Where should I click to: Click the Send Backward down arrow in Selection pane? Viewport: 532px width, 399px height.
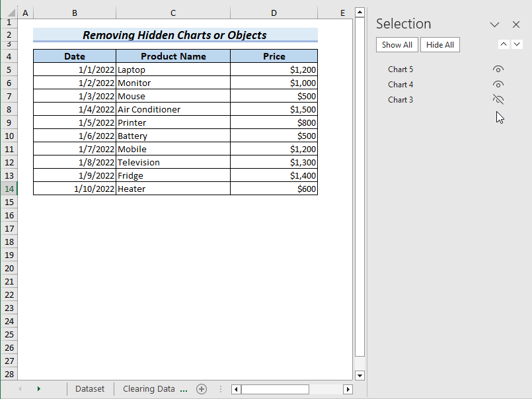[517, 44]
